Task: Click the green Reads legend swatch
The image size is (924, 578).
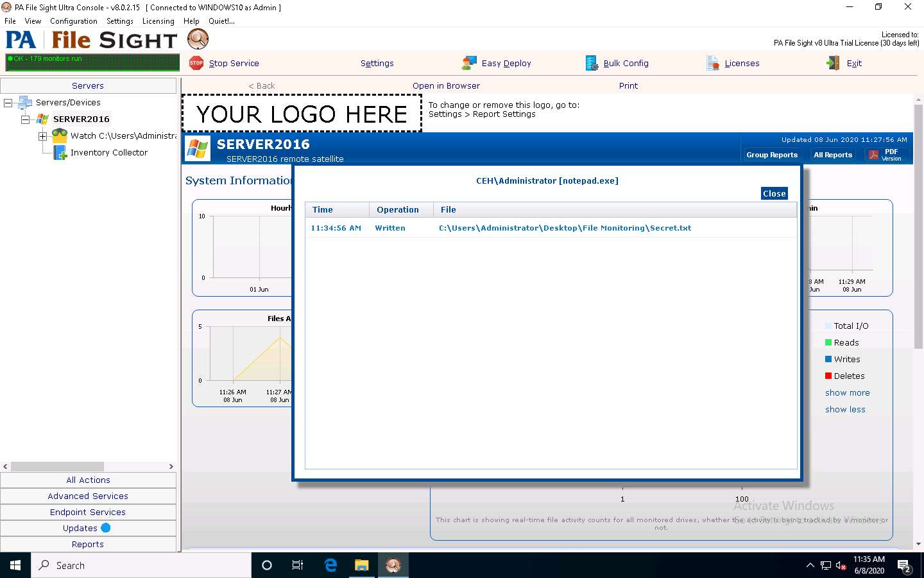Action: pos(828,342)
